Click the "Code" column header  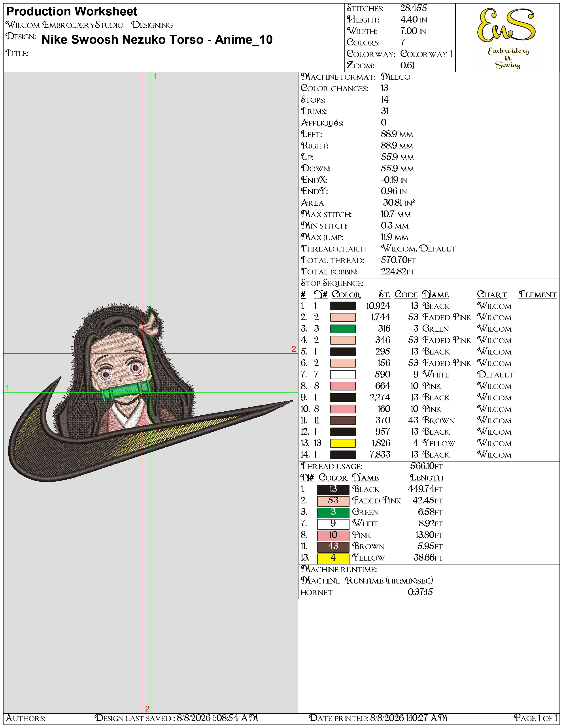point(406,295)
